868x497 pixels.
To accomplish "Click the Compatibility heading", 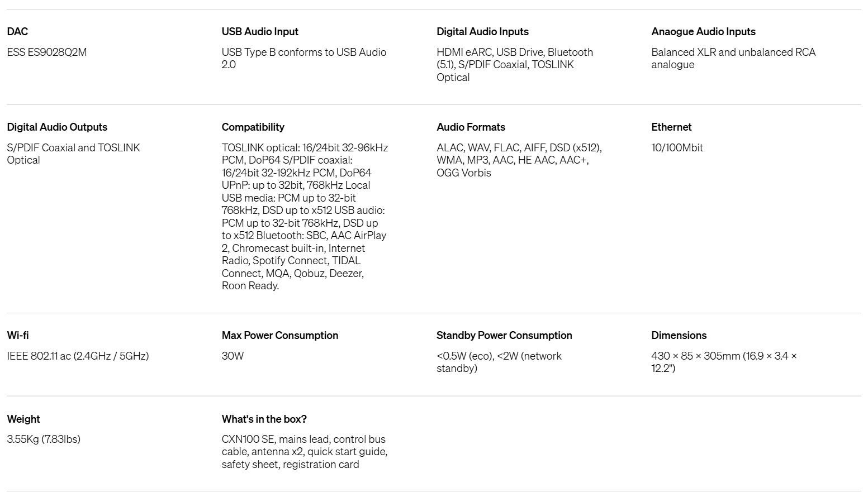I will [253, 127].
